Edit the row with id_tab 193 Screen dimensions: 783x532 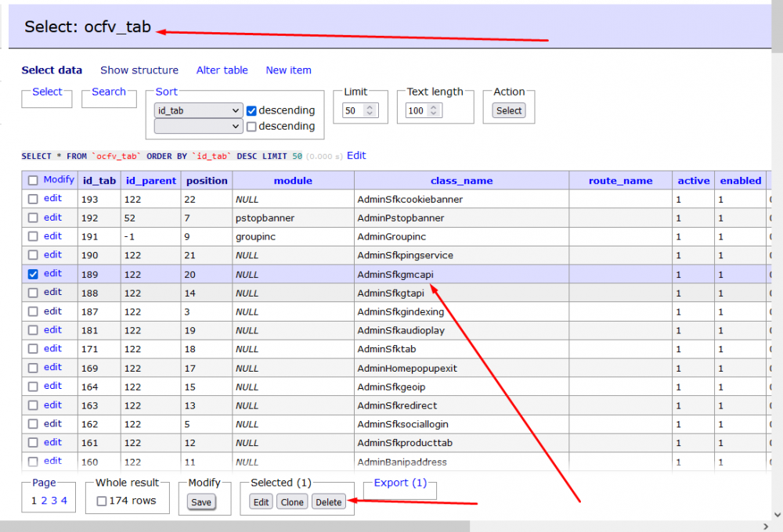click(x=52, y=199)
